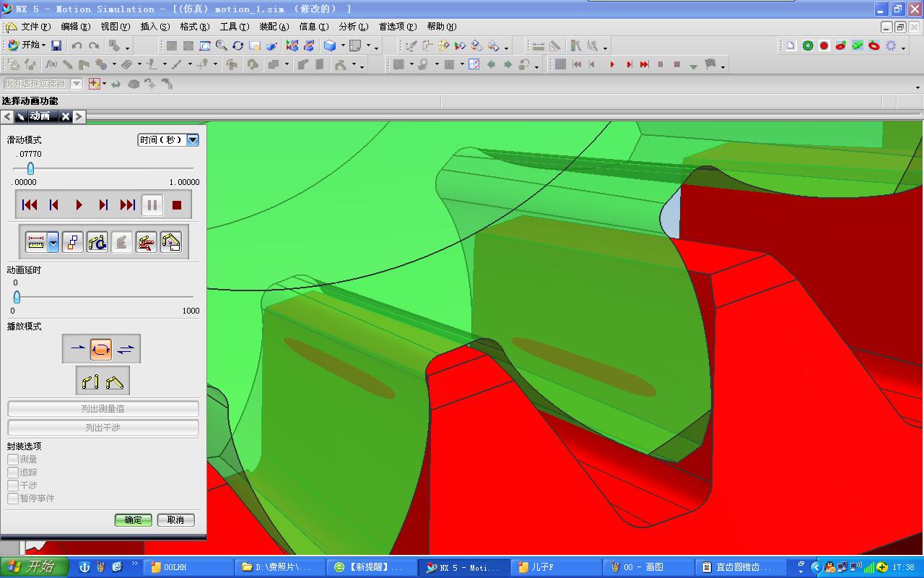Open the 帮助(H) menu
The image size is (924, 578).
(441, 27)
